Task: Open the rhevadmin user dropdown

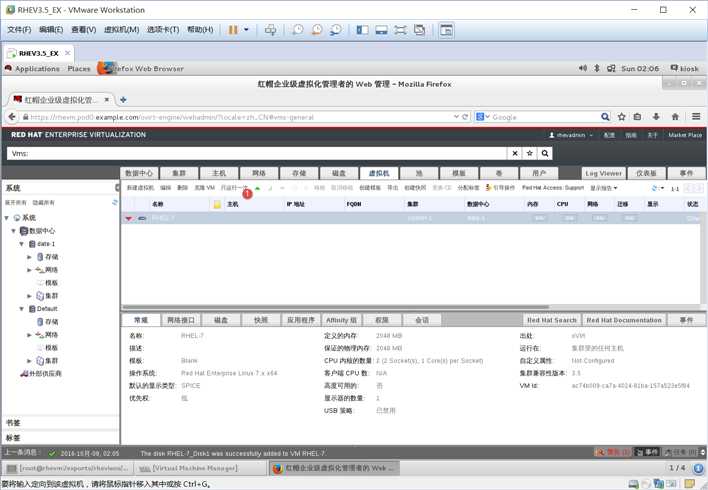Action: point(570,135)
